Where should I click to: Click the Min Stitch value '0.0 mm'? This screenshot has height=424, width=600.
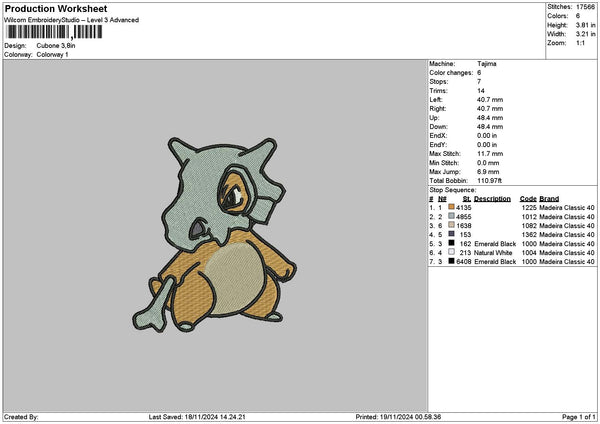pos(488,163)
